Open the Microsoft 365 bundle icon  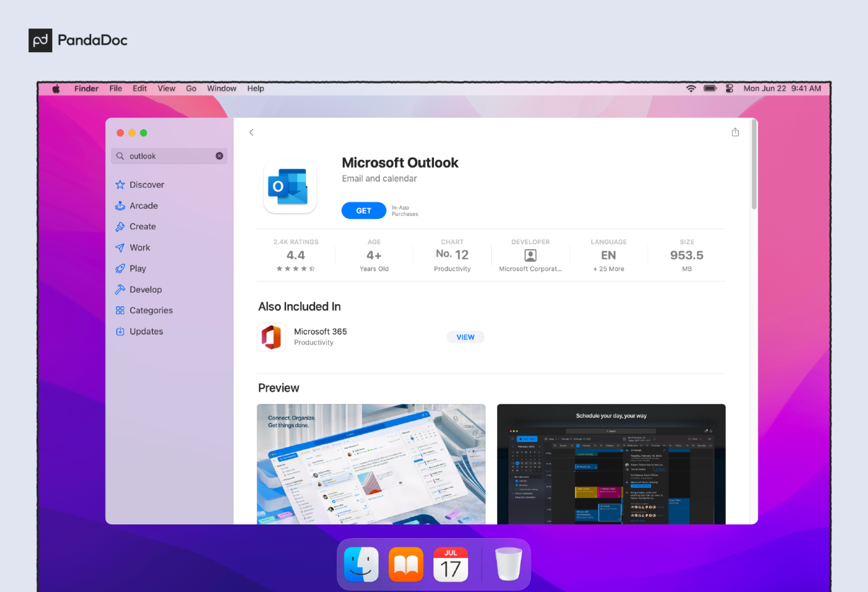(272, 337)
